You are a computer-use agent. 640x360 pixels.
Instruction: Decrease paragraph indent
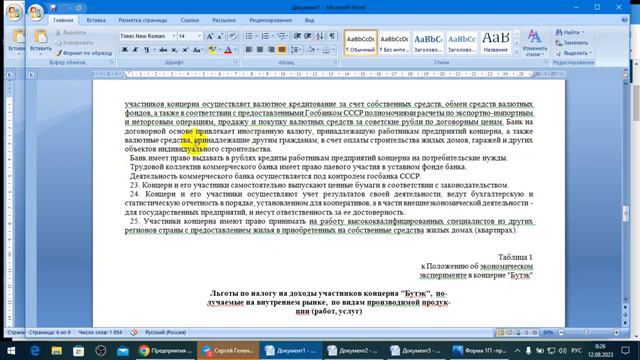click(x=297, y=36)
